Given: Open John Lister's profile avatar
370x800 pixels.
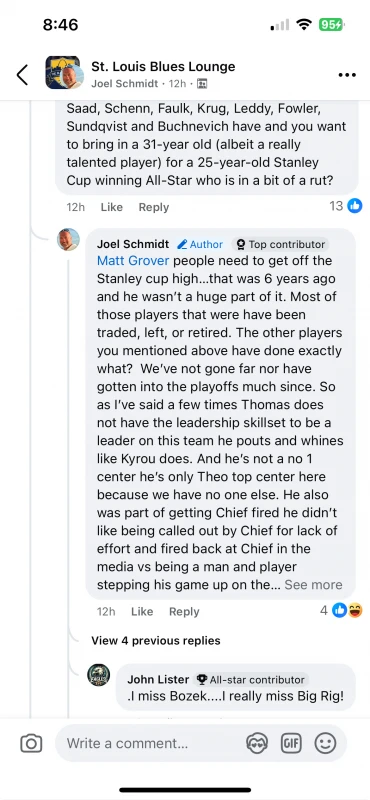Looking at the screenshot, I should point(98,675).
